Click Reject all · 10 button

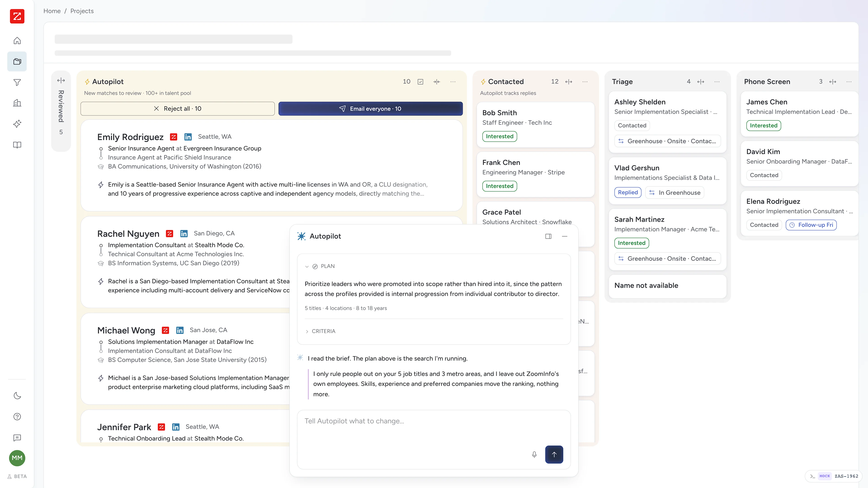[178, 109]
